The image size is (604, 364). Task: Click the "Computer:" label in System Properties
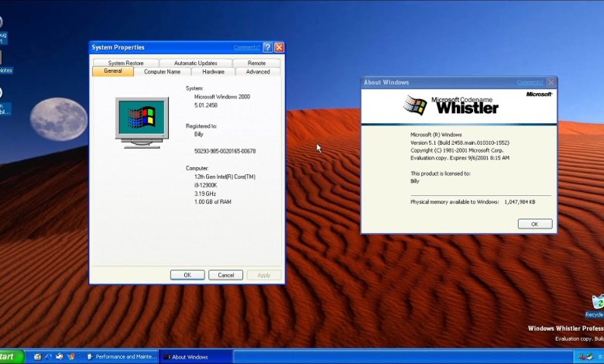pos(197,168)
